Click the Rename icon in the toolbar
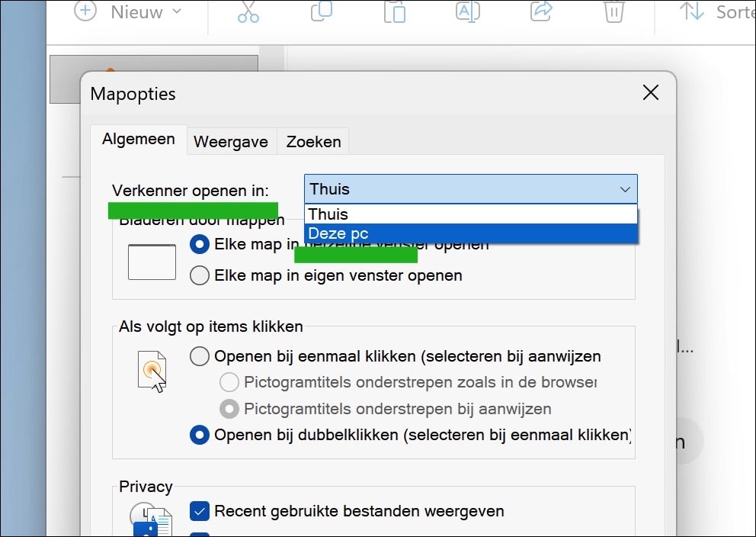756x537 pixels. click(467, 12)
